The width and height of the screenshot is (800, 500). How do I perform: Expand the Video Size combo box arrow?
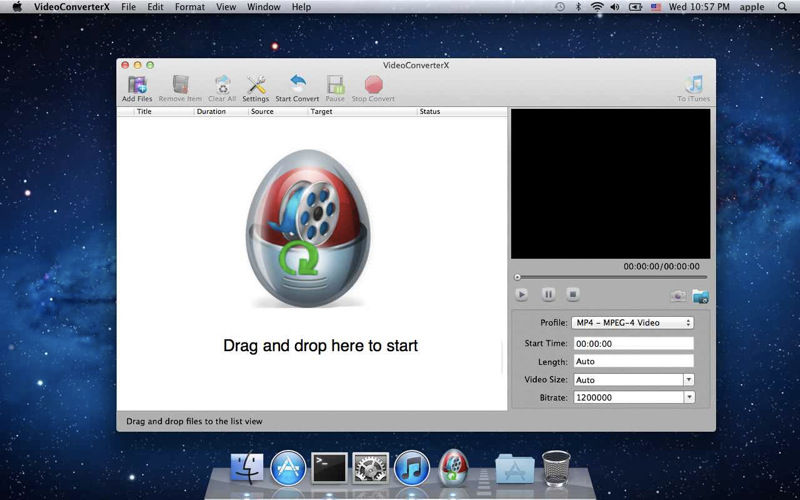pyautogui.click(x=689, y=380)
